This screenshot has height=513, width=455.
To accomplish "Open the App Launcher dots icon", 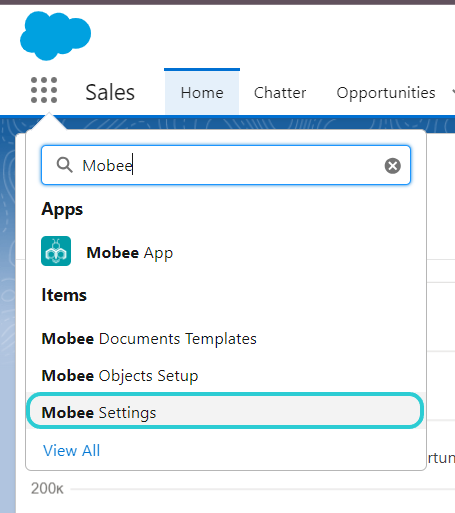I will point(44,90).
